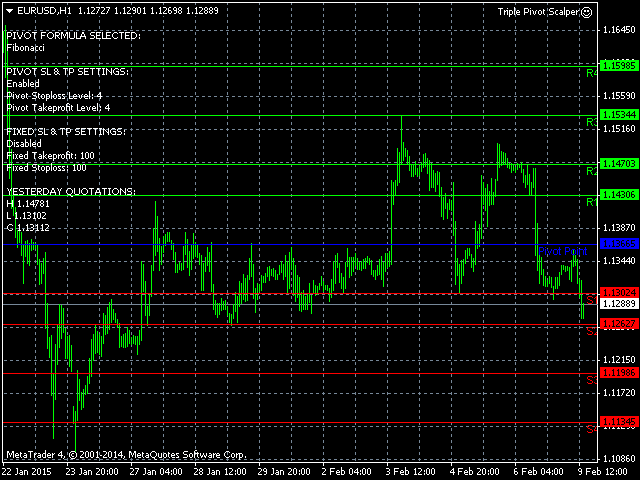The image size is (640, 480).
Task: Click the PIVOT FORMULA SELECTED heading
Action: pyautogui.click(x=73, y=36)
